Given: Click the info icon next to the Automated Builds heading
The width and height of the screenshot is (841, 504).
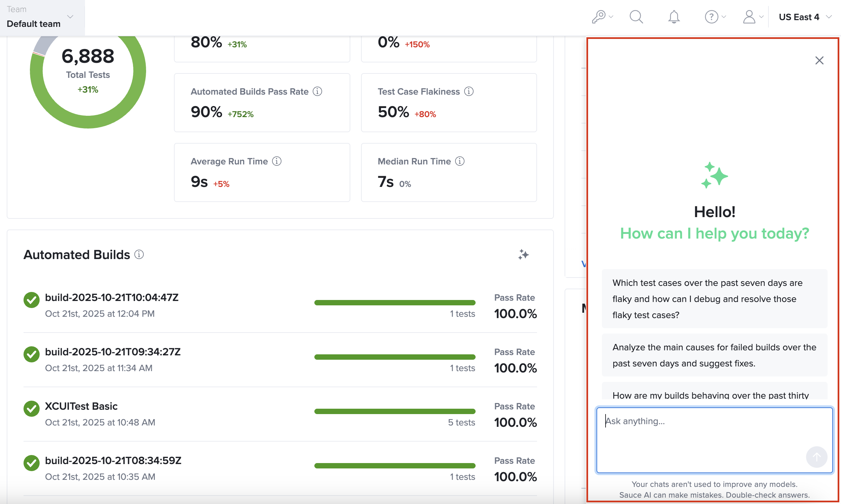Looking at the screenshot, I should click(x=139, y=254).
